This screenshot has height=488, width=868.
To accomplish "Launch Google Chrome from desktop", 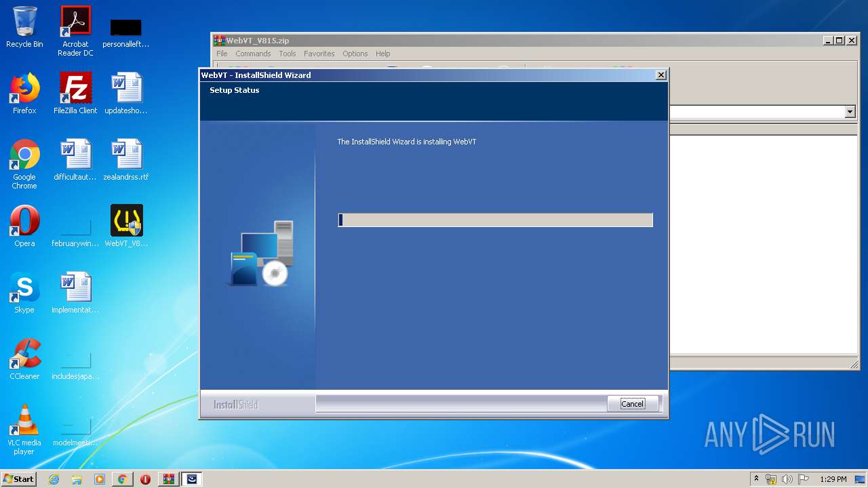I will pos(24,165).
